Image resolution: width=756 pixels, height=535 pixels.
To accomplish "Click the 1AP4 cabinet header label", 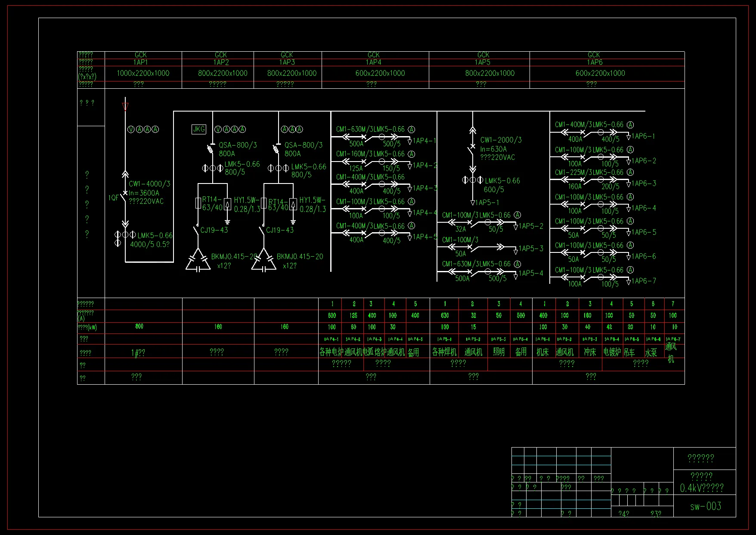I will (374, 62).
